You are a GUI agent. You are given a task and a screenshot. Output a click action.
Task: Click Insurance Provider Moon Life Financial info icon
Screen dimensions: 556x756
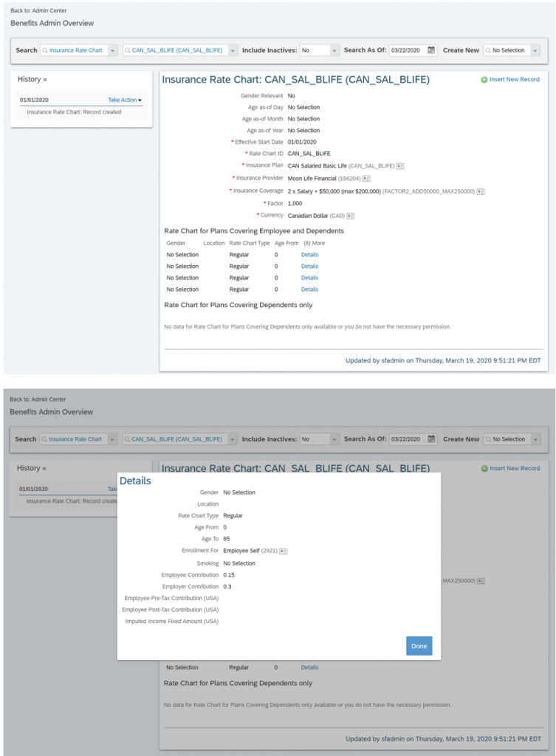[366, 179]
